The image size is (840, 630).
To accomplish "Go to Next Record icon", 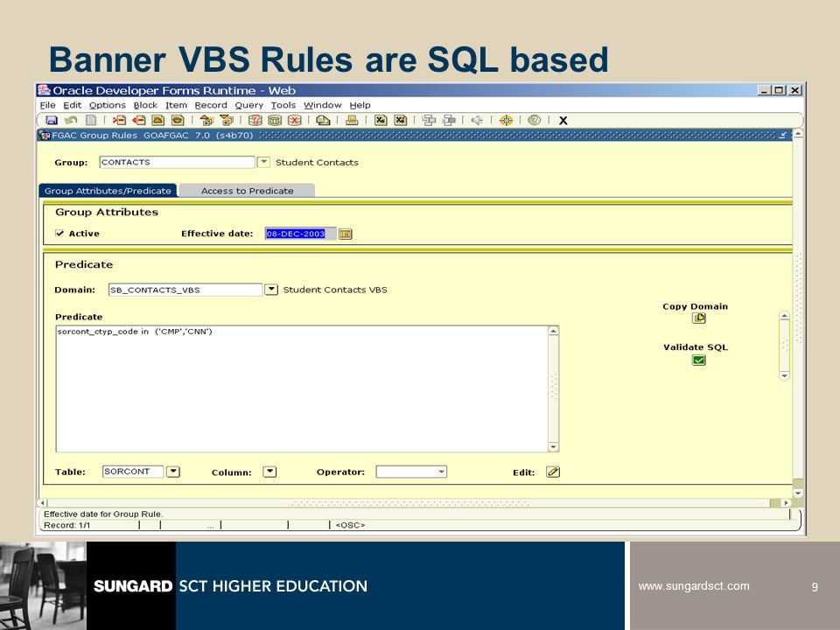I will (x=178, y=120).
